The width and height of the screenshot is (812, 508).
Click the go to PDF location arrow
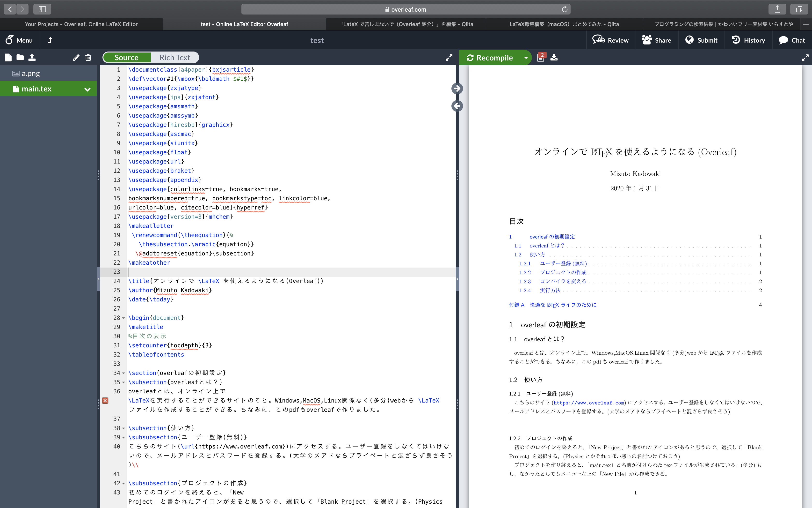pyautogui.click(x=457, y=88)
